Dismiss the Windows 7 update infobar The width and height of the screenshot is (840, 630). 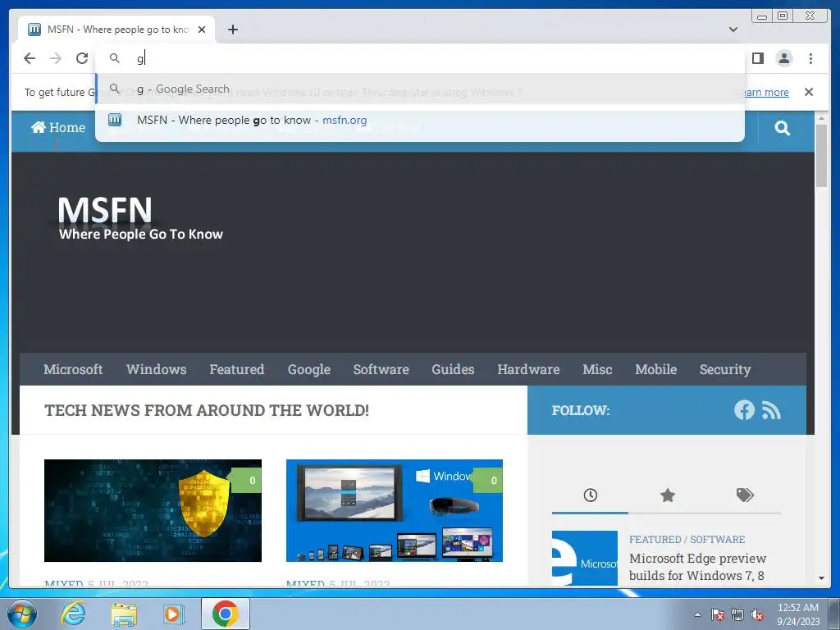(x=809, y=92)
